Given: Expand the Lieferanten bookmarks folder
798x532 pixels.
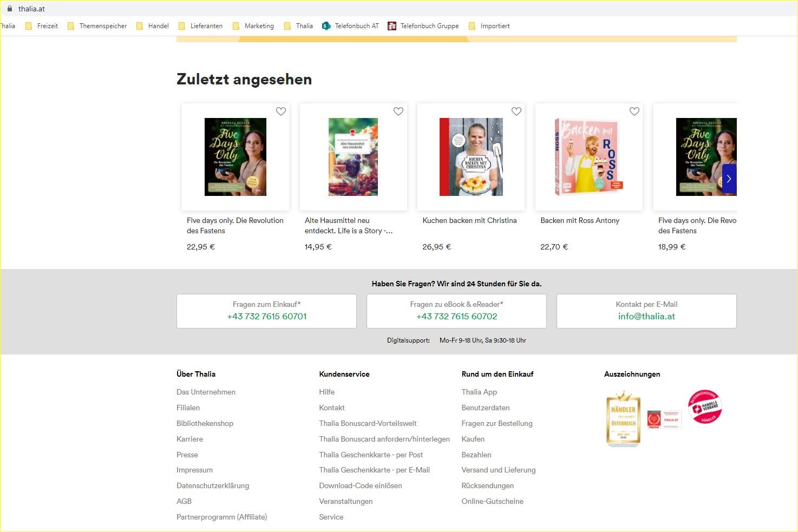Looking at the screenshot, I should pos(206,25).
